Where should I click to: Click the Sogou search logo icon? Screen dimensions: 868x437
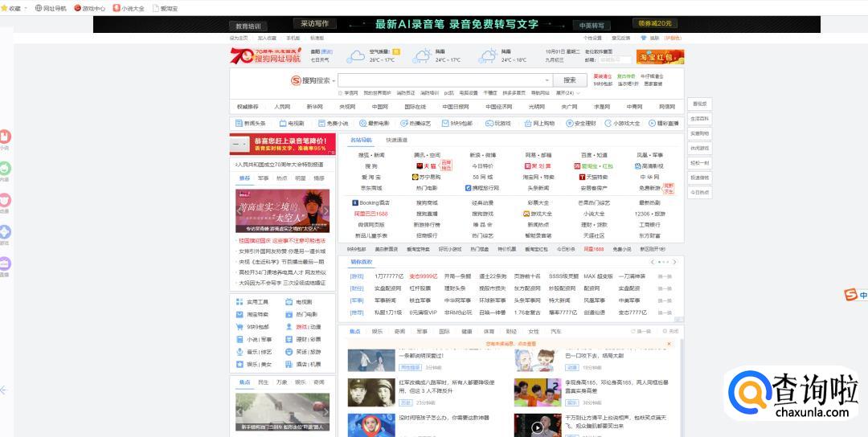pos(296,81)
